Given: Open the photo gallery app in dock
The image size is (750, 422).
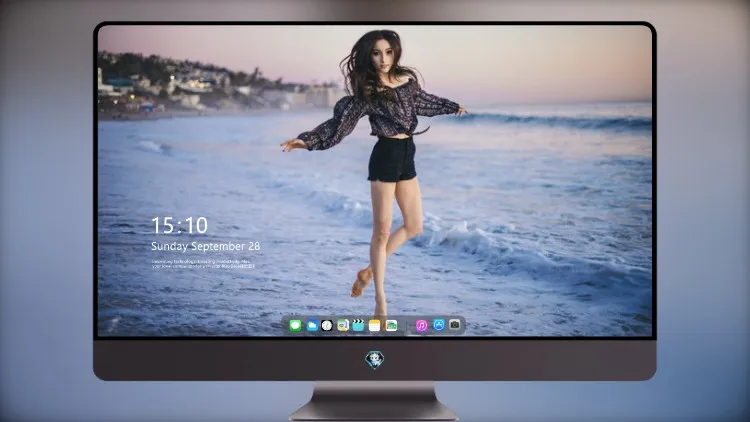Looking at the screenshot, I should point(391,326).
